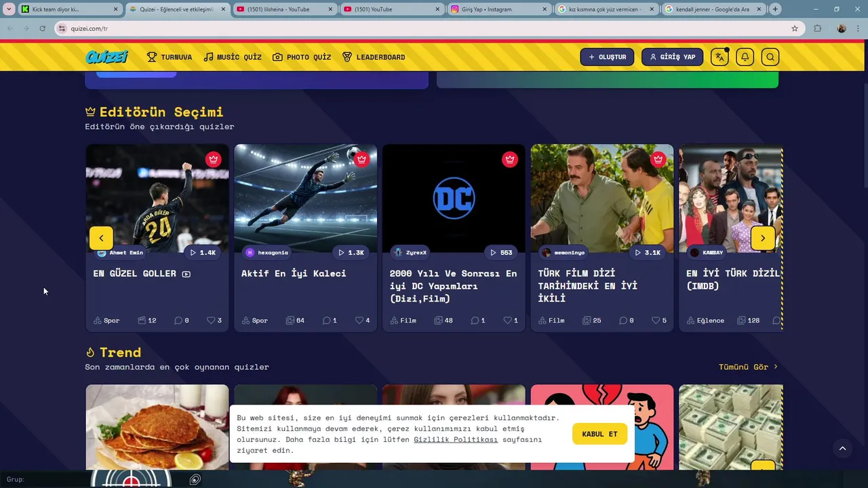868x488 pixels.
Task: Click the Giriş Yap button
Action: click(x=672, y=57)
